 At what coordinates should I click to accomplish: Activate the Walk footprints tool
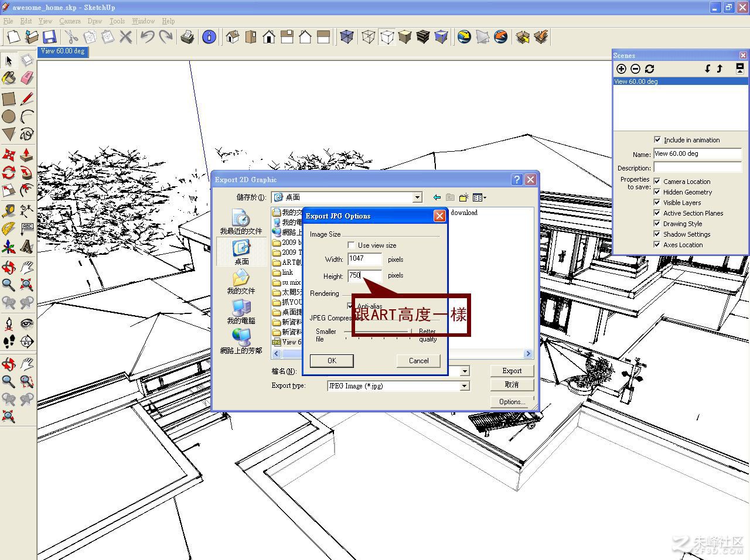[x=9, y=342]
